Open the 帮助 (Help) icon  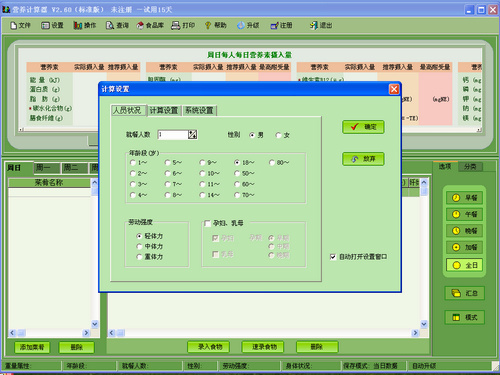click(x=215, y=25)
